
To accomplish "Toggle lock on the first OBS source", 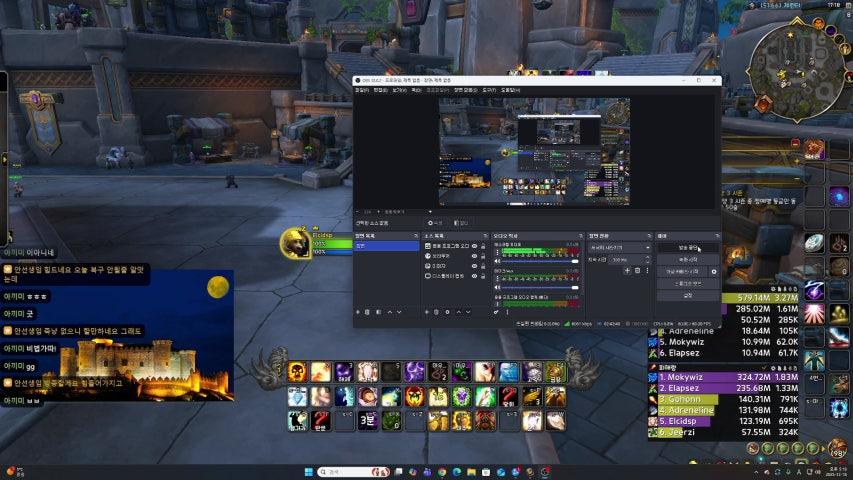I will 483,246.
